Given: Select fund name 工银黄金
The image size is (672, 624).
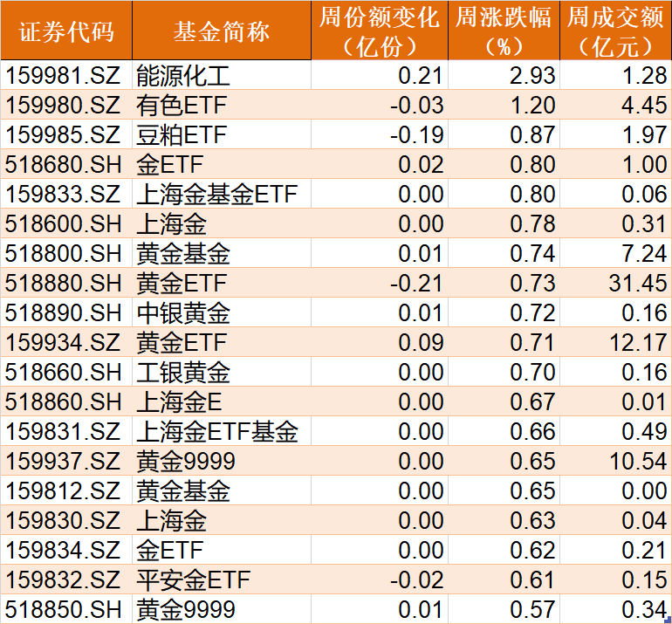Looking at the screenshot, I should click(x=222, y=372).
